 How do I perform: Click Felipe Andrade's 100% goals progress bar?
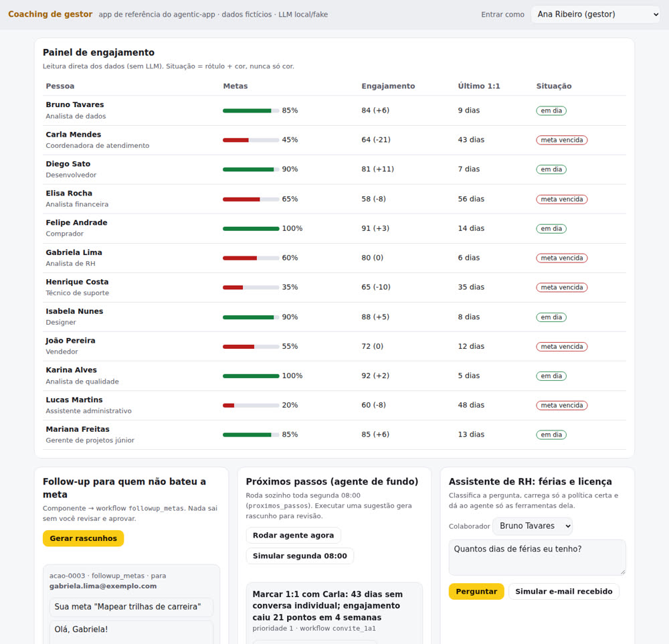(251, 228)
